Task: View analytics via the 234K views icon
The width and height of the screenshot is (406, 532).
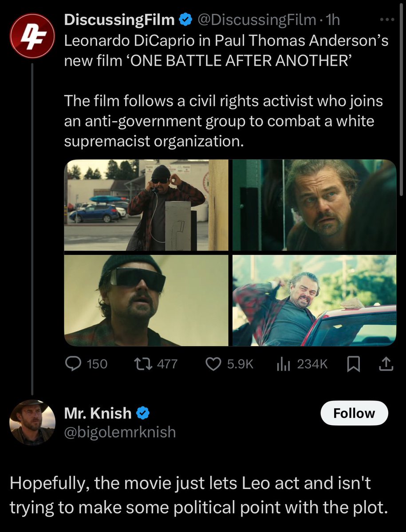Action: click(x=283, y=364)
